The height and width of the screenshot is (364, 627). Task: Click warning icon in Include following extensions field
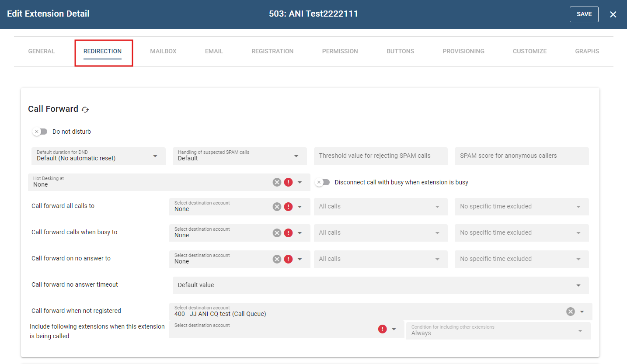point(383,329)
